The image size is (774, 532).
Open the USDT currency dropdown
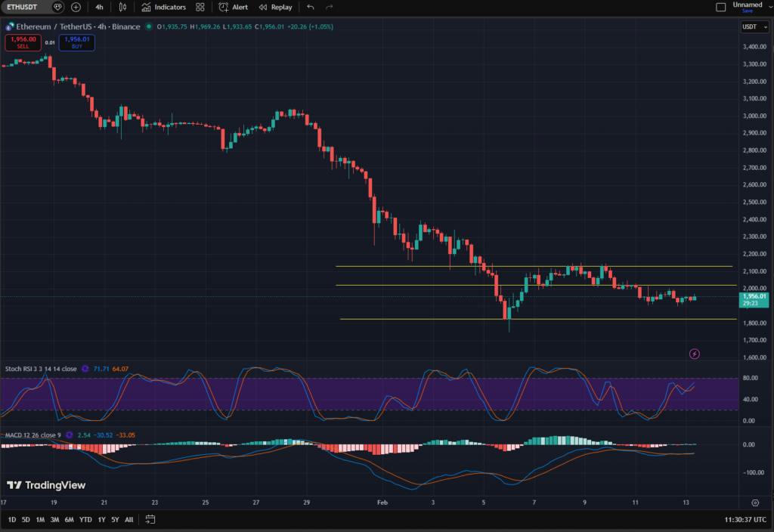tap(754, 26)
